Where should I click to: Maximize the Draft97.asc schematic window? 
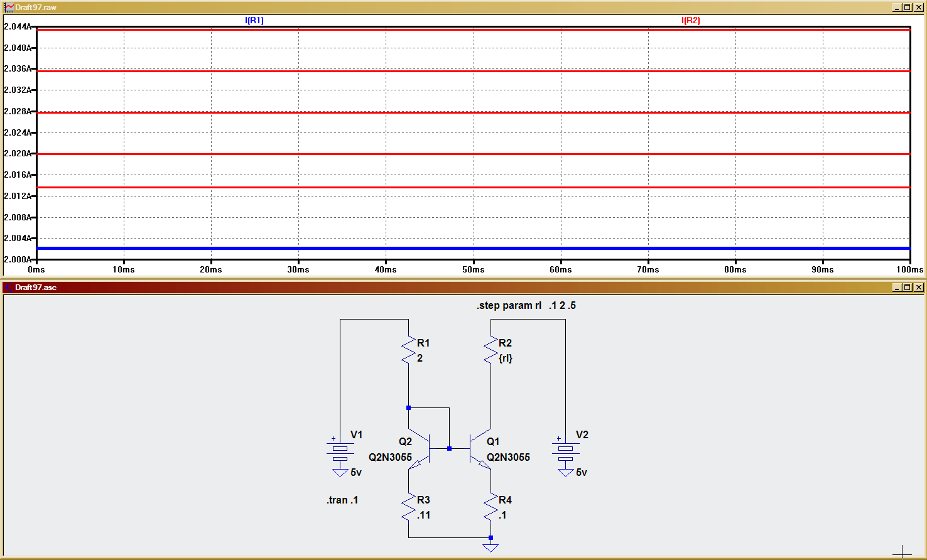[x=907, y=288]
